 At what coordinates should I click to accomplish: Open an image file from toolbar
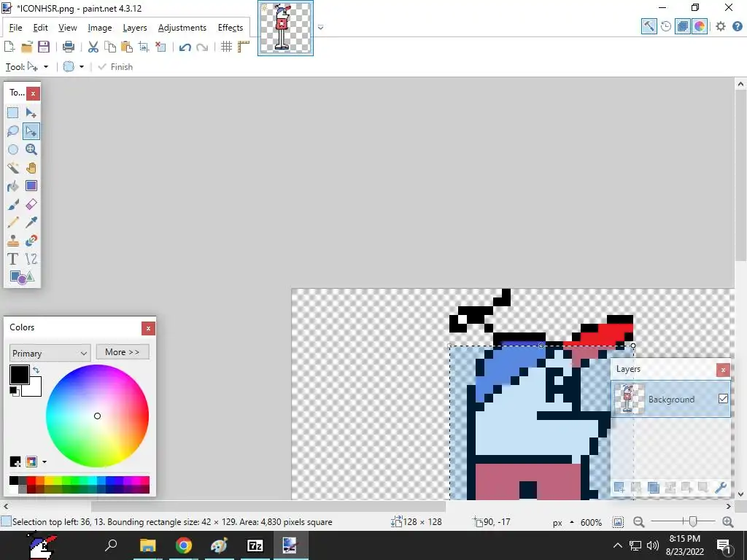(27, 47)
